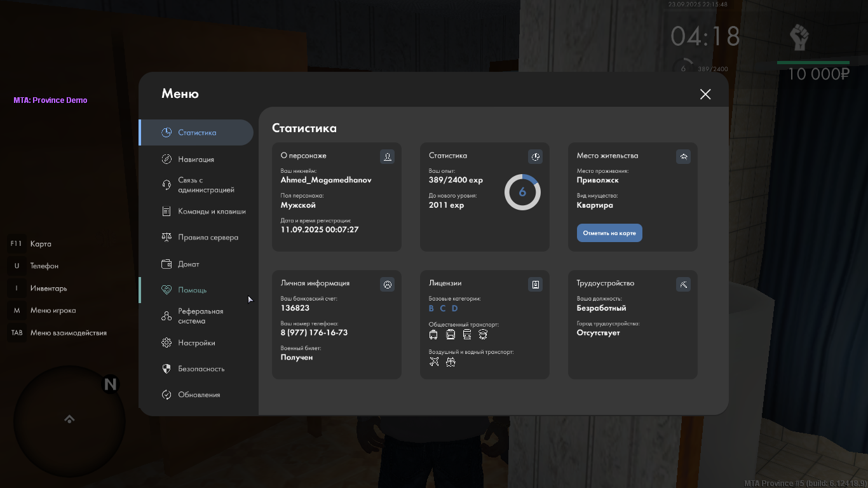Click the green health bar in HUD
The height and width of the screenshot is (488, 868).
tap(813, 62)
